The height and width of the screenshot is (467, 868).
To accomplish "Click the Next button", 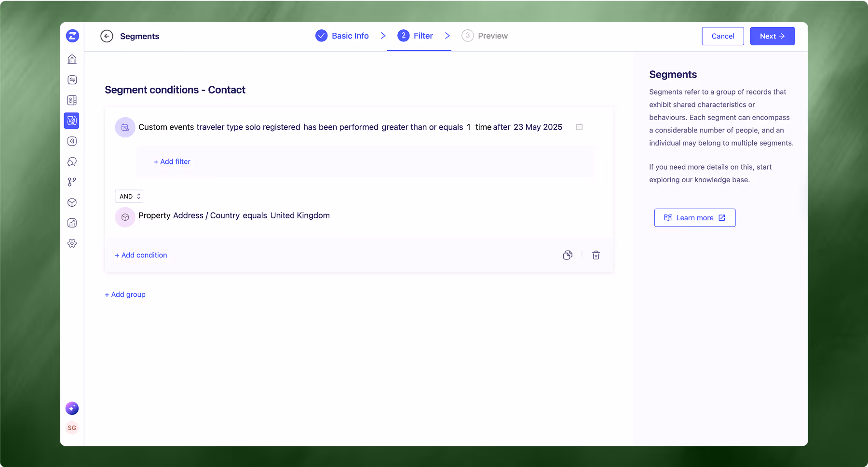I will click(x=773, y=36).
